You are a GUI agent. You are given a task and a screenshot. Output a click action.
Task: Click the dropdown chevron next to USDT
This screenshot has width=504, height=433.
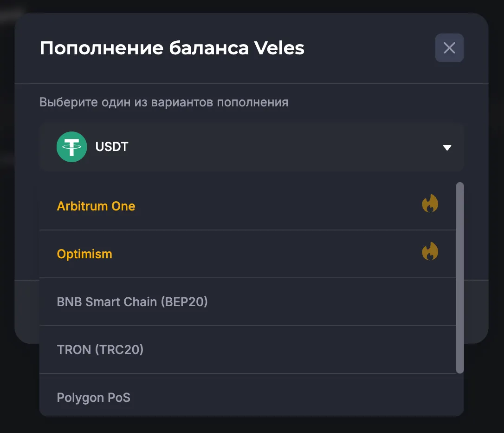(x=447, y=147)
